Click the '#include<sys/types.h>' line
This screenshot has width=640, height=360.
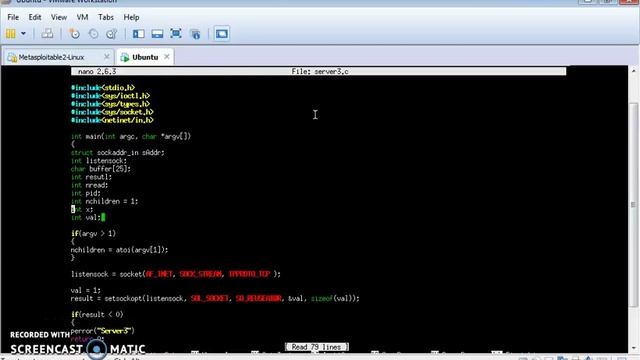(110, 104)
